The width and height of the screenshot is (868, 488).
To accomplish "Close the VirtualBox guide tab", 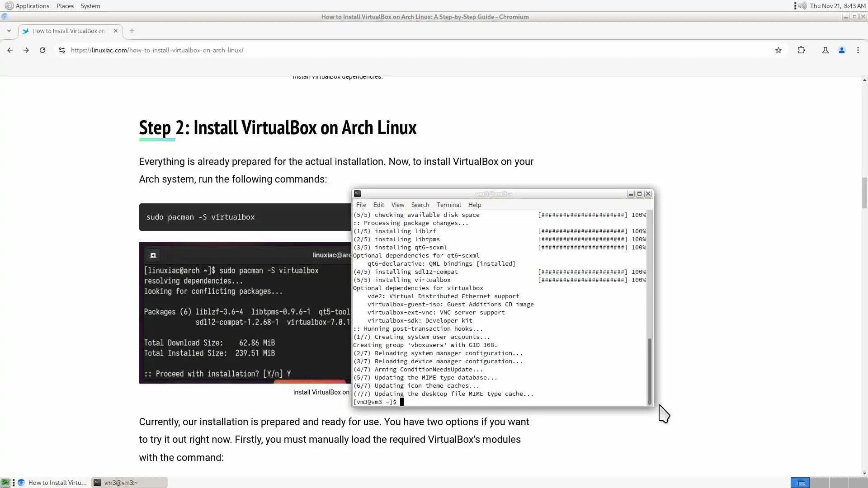I will click(115, 31).
